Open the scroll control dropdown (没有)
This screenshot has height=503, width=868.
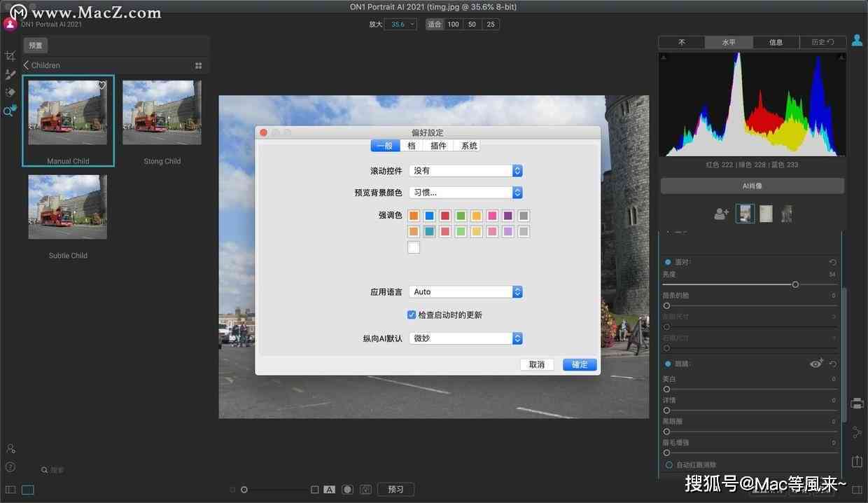click(465, 170)
